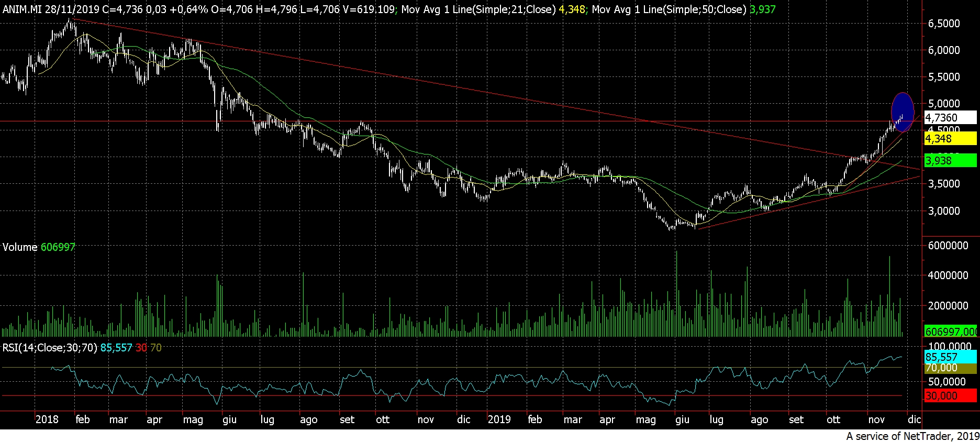The image size is (980, 442).
Task: Click the green 3,938 moving average tag
Action: coord(951,160)
